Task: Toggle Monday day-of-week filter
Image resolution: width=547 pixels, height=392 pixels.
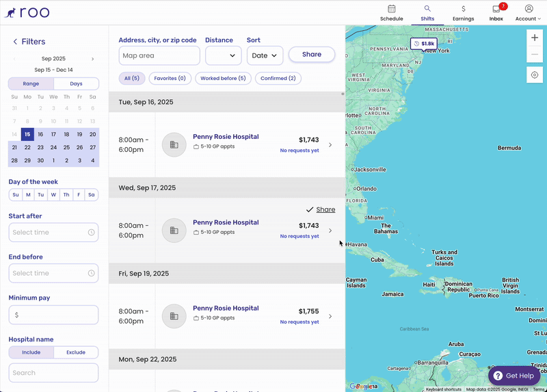Action: [x=28, y=195]
